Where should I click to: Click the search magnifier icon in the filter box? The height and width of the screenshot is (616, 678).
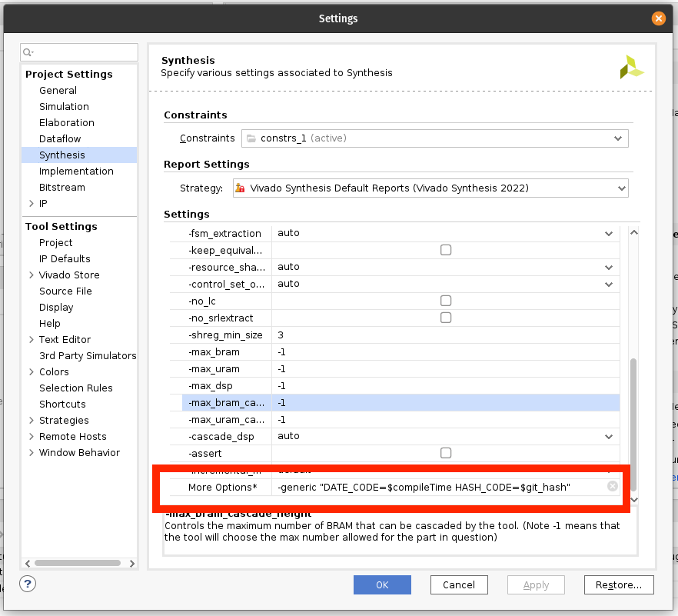tap(28, 52)
